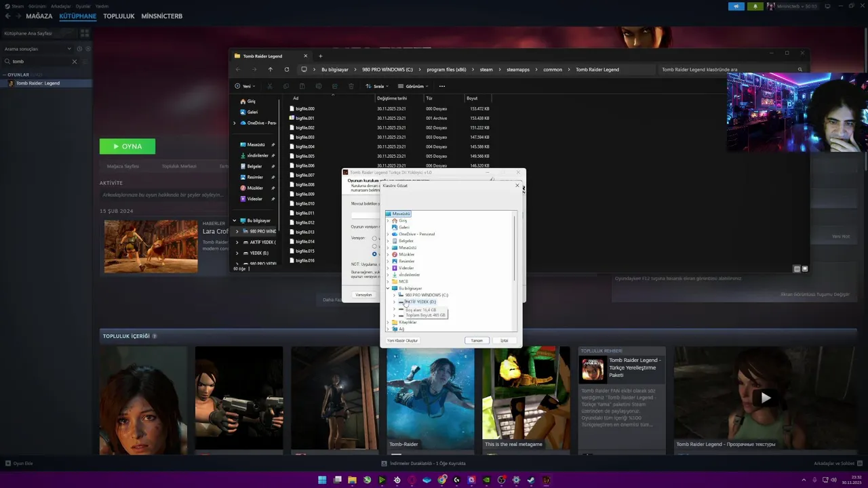868x488 pixels.
Task: Sort files by the Boyut column header
Action: (472, 98)
